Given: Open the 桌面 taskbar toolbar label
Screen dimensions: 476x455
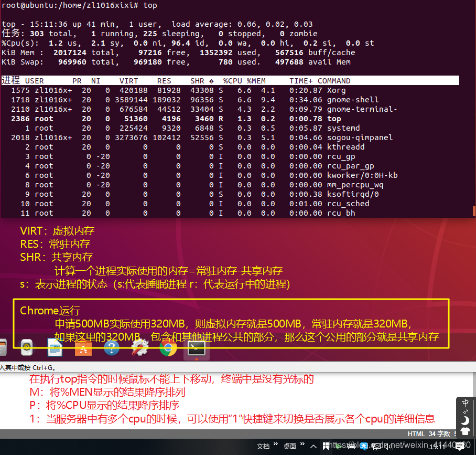Looking at the screenshot, I should [x=289, y=446].
